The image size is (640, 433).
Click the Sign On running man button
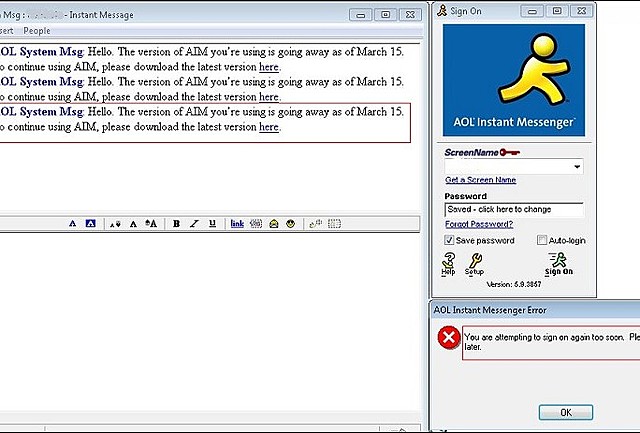tap(559, 264)
